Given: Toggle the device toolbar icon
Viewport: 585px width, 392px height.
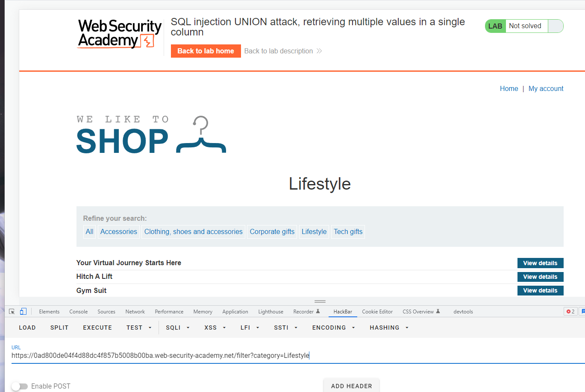Looking at the screenshot, I should tap(23, 312).
